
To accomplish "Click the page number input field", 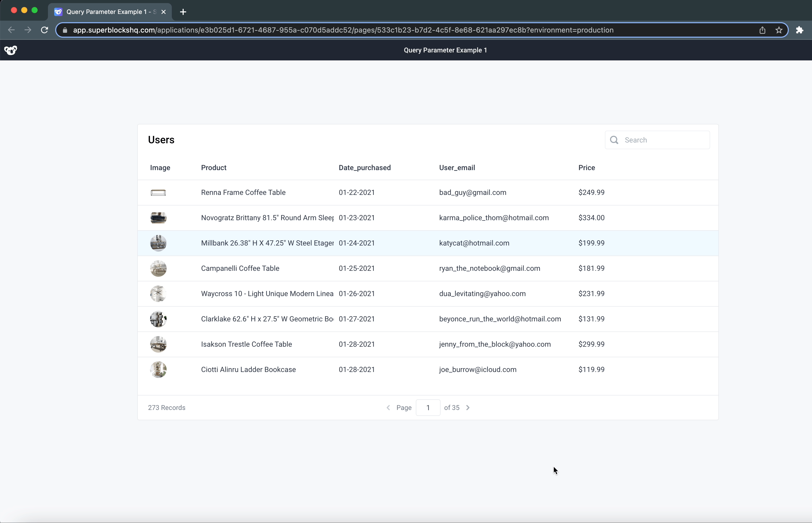I will point(427,408).
